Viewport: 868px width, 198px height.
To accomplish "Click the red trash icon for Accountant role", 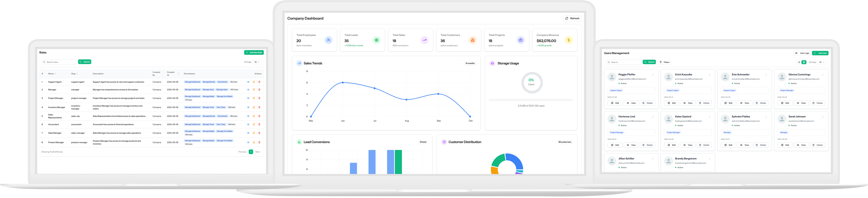I will click(259, 124).
